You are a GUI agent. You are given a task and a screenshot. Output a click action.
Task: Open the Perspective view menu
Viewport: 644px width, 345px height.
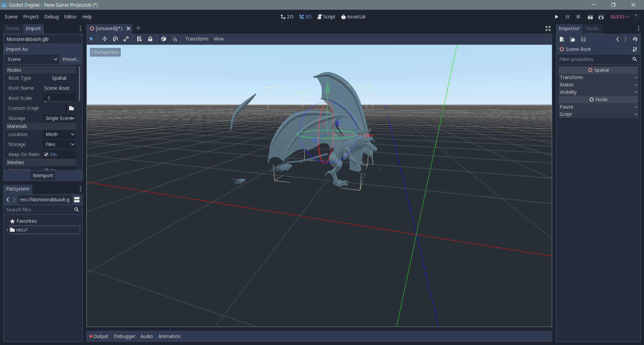(x=105, y=52)
